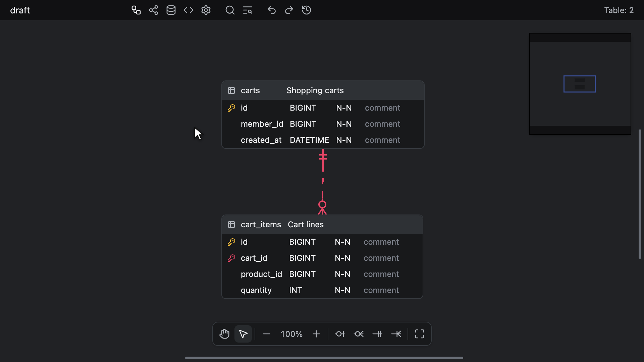The height and width of the screenshot is (362, 644).
Task: Click the horizontal scrollbar thumb
Action: [x=324, y=358]
